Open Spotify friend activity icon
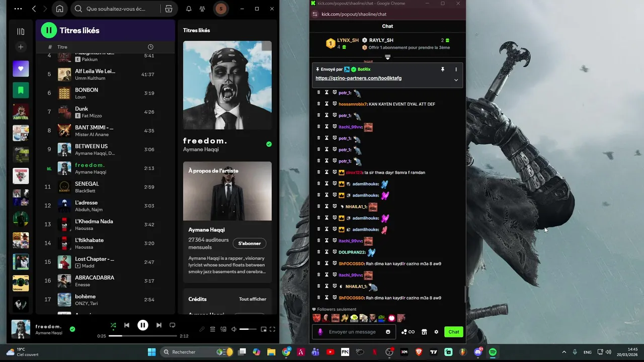 202,9
